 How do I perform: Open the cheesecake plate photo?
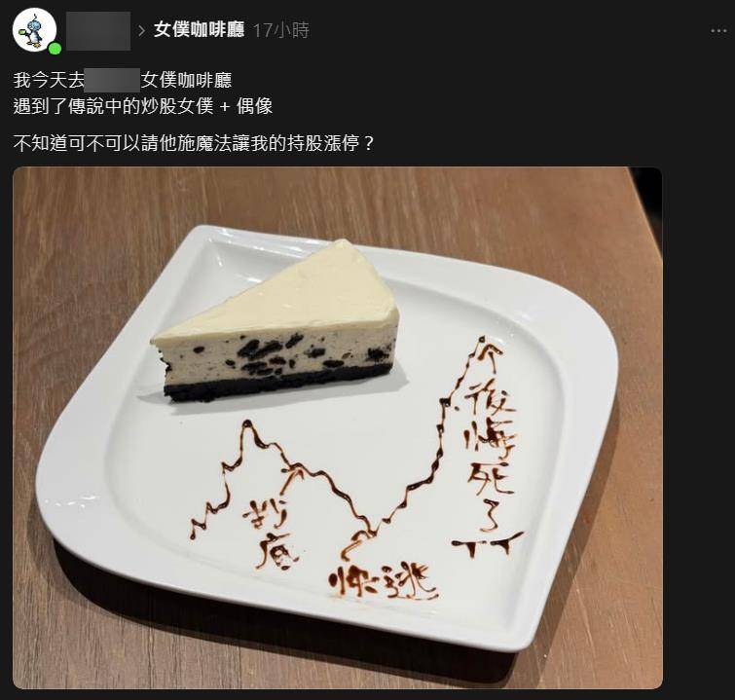(338, 427)
